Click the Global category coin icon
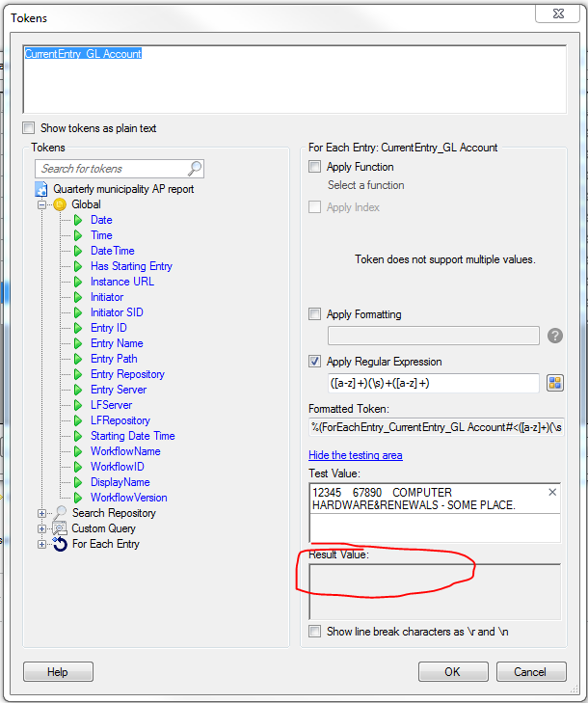Screen dimensions: 588x703 (60, 204)
